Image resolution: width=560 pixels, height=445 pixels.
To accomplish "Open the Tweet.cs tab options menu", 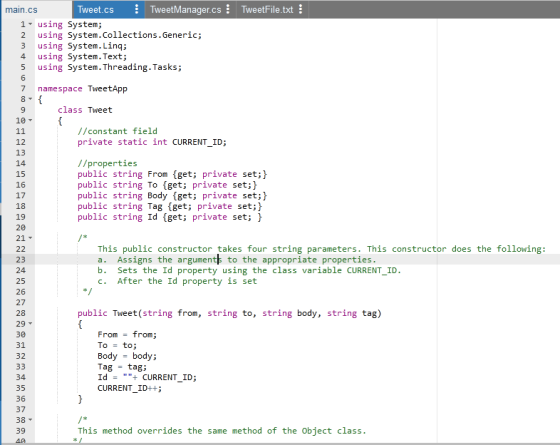I will coord(136,9).
